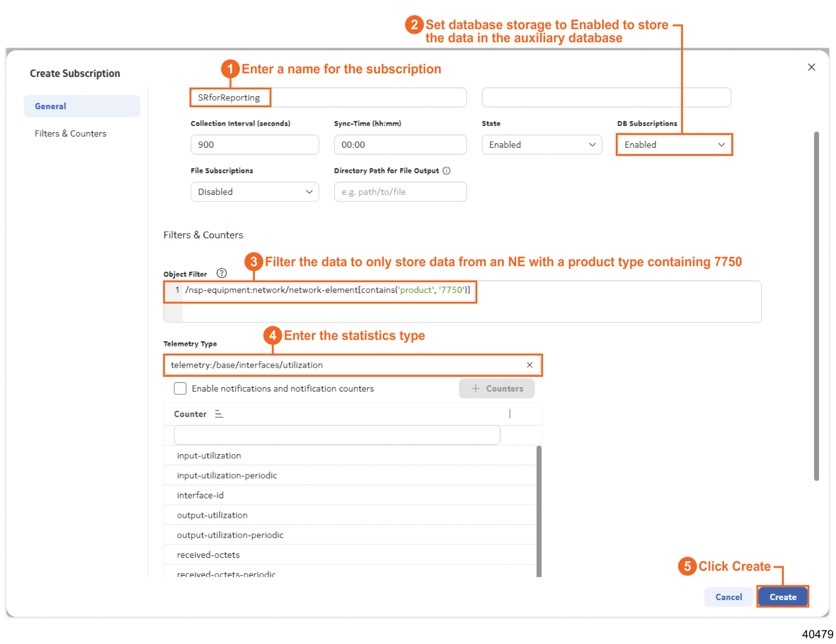
Task: Click the Create button
Action: tap(782, 597)
